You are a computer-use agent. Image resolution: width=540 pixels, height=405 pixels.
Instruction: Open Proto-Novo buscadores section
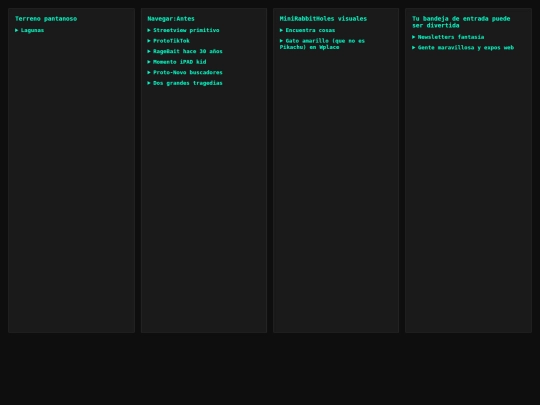coord(185,72)
